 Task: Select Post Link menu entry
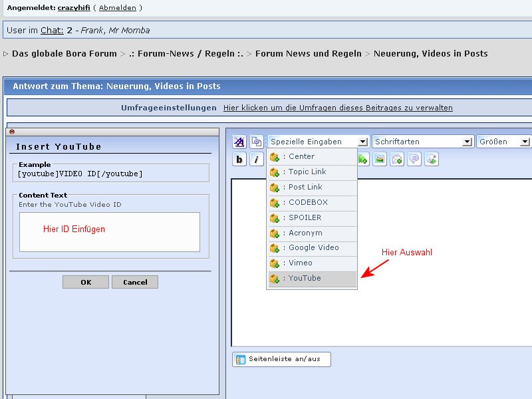click(x=312, y=187)
